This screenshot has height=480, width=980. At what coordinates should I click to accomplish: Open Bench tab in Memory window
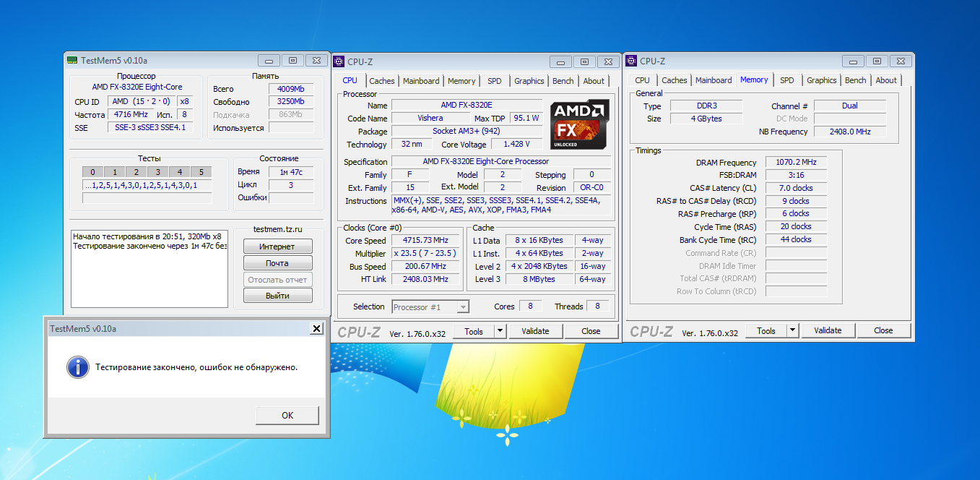[x=856, y=80]
